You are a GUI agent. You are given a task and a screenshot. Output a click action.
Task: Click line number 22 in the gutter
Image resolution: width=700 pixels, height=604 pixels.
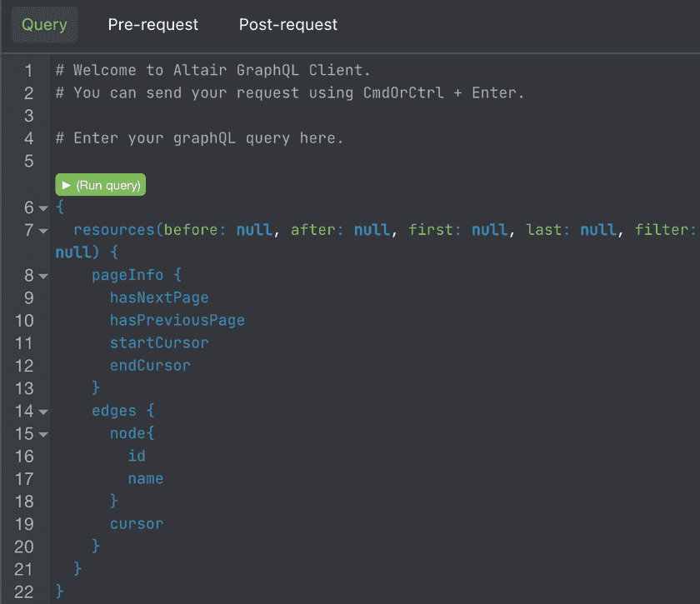pyautogui.click(x=24, y=592)
